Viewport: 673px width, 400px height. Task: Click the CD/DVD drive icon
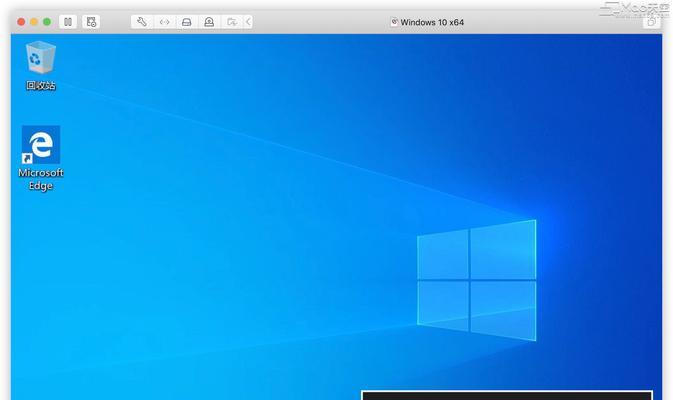click(x=209, y=22)
